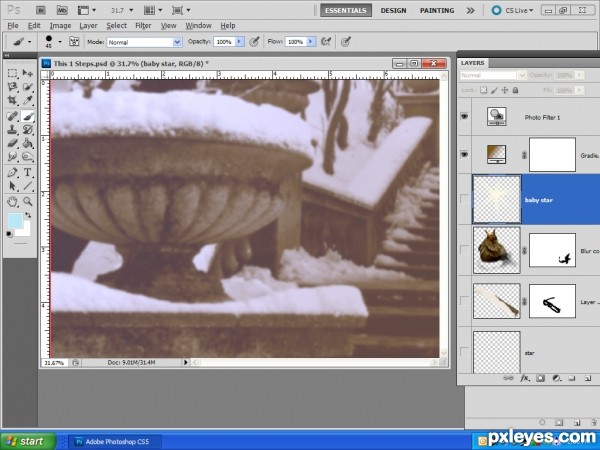Open the tool preset picker arrow
The width and height of the screenshot is (600, 450).
coord(29,41)
